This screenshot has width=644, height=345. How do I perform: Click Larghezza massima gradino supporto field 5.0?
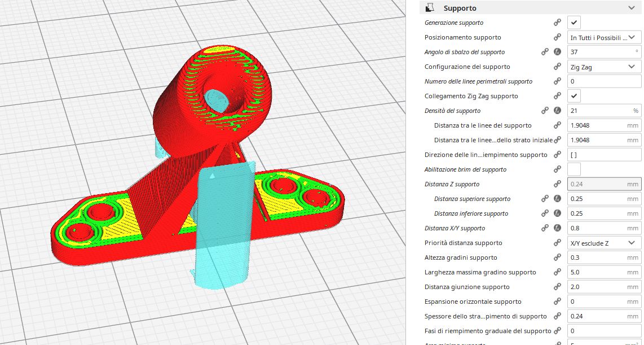(604, 272)
